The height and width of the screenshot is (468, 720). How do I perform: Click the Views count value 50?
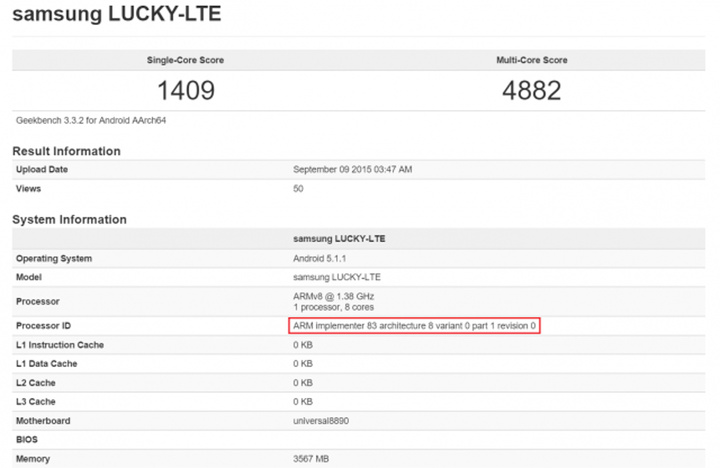tap(298, 188)
